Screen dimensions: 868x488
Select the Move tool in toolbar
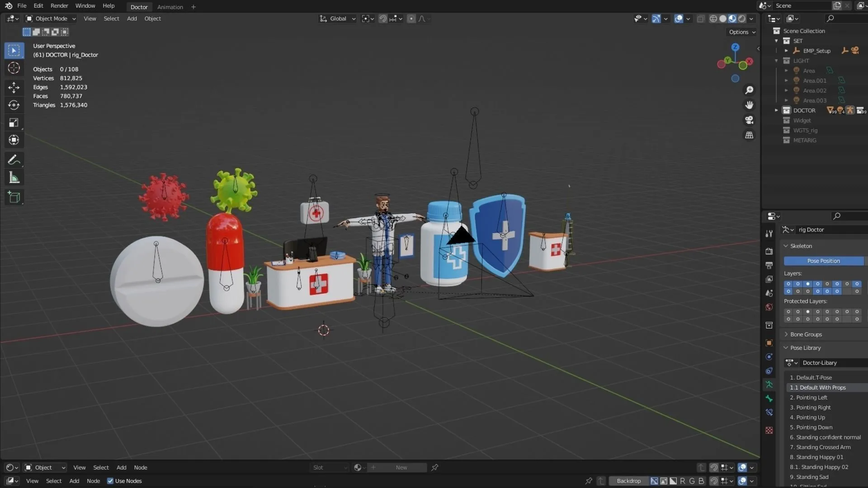point(14,87)
